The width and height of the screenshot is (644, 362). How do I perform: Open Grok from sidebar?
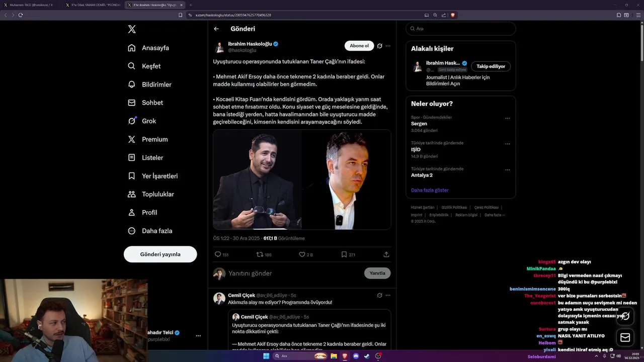pyautogui.click(x=142, y=121)
